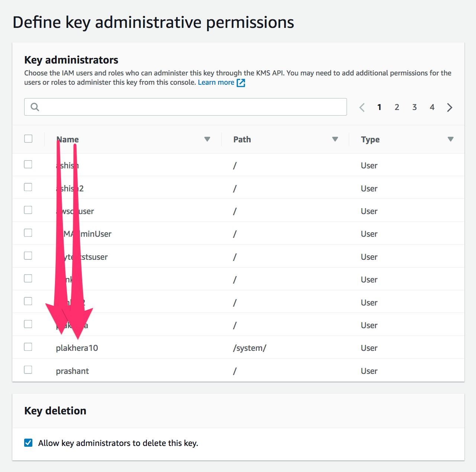Image resolution: width=476 pixels, height=472 pixels.
Task: Open the Type column sort dropdown
Action: [x=451, y=139]
